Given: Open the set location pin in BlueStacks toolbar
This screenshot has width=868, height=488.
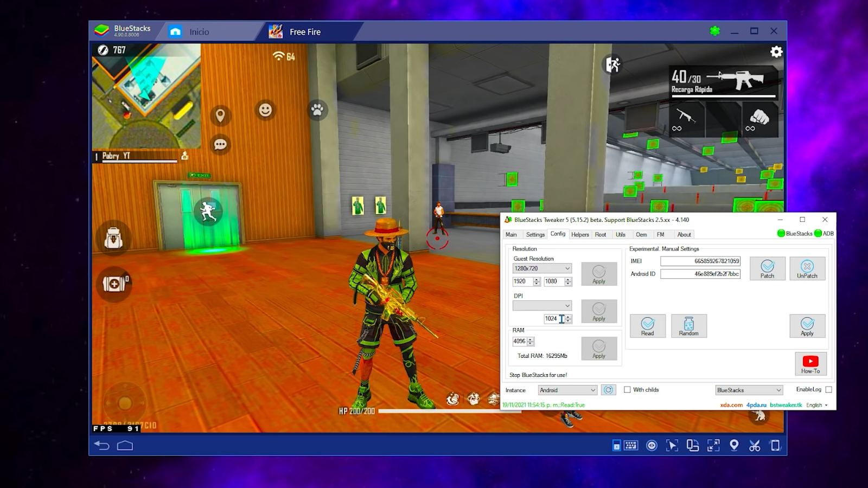Looking at the screenshot, I should tap(734, 445).
